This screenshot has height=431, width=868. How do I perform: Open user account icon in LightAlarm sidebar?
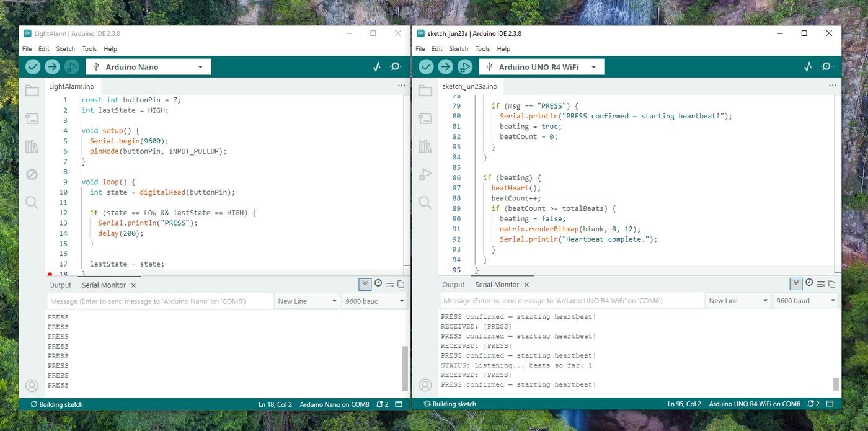tap(32, 385)
